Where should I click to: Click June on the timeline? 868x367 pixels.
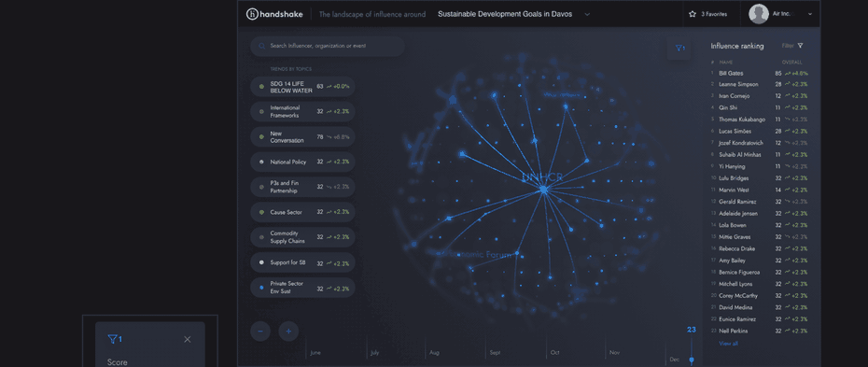315,353
